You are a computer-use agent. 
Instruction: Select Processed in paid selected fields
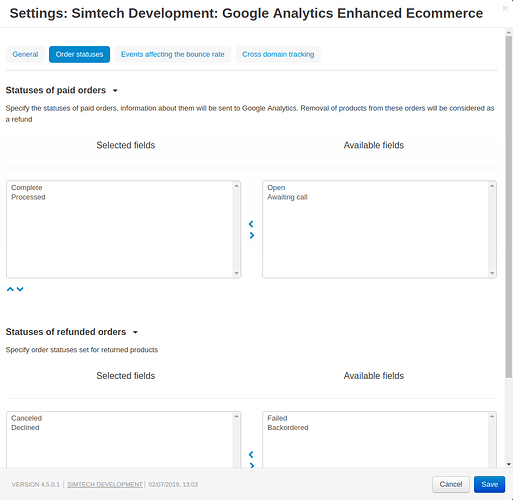click(x=28, y=197)
